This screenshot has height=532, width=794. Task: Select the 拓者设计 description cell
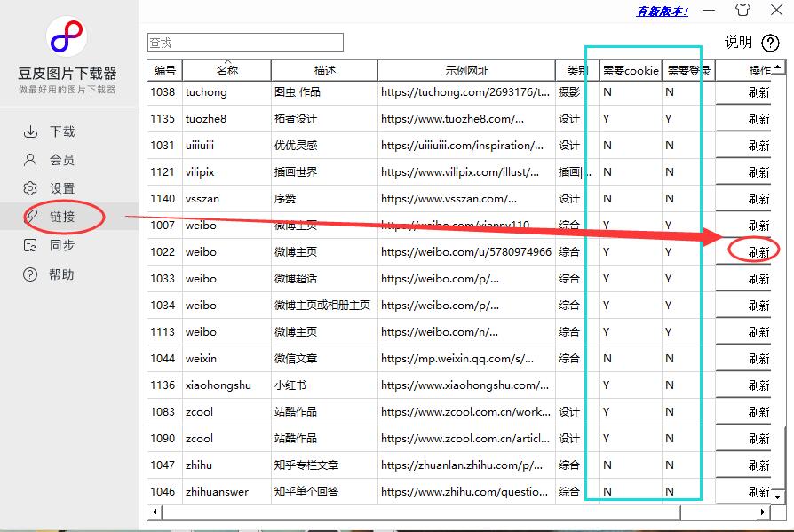tap(324, 119)
